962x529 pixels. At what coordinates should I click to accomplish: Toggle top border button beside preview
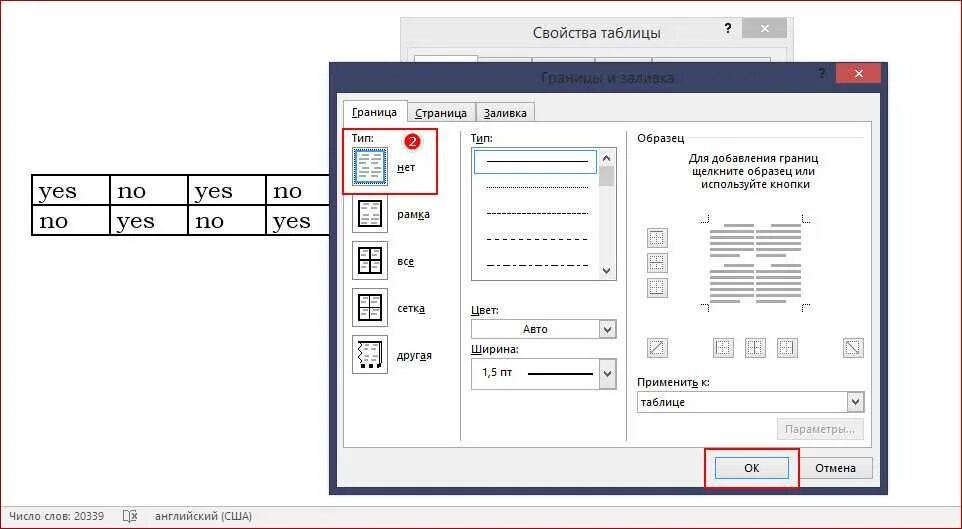657,237
